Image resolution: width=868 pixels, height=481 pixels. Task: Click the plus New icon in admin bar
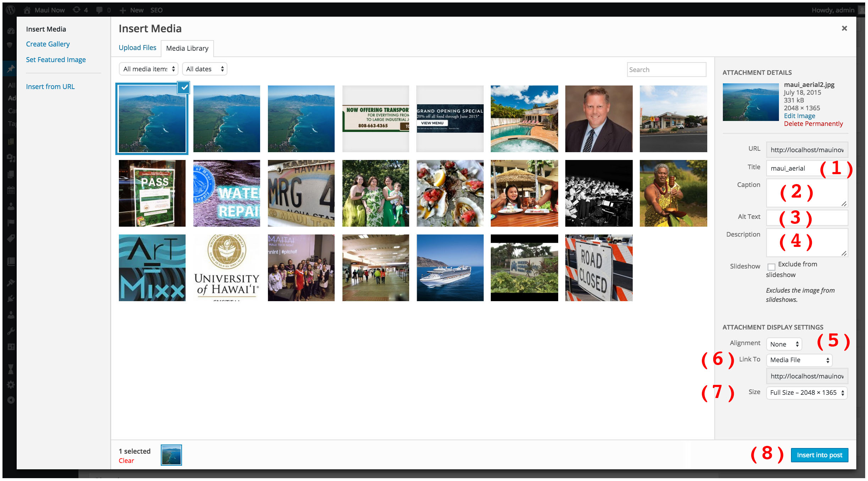(123, 10)
